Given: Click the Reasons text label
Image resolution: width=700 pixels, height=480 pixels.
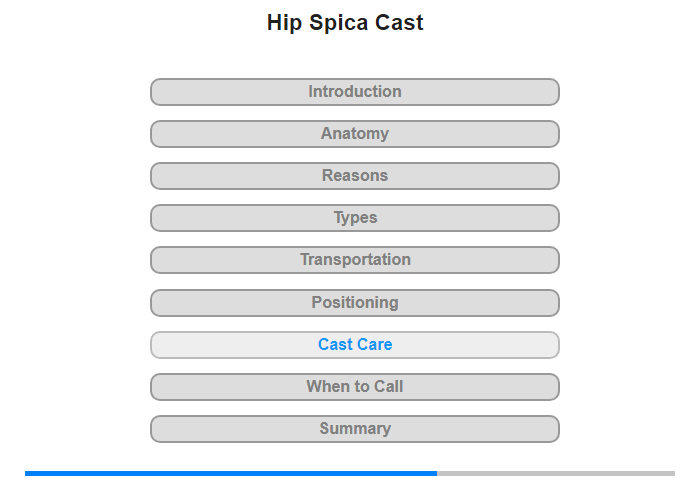Looking at the screenshot, I should pyautogui.click(x=355, y=176).
